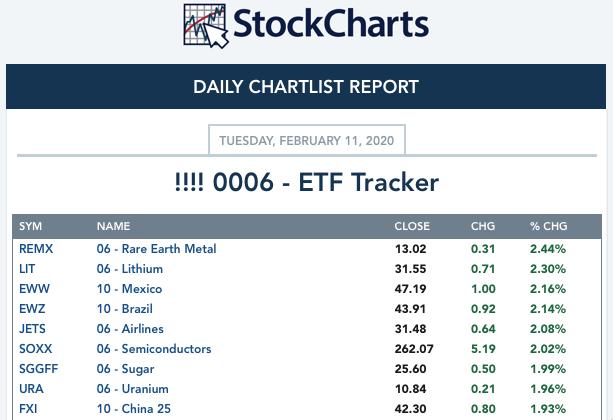Open the FXI ticker link

tap(28, 408)
